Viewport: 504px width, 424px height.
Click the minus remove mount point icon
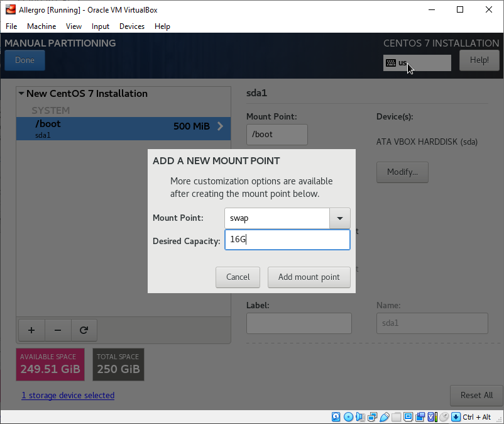pyautogui.click(x=58, y=330)
